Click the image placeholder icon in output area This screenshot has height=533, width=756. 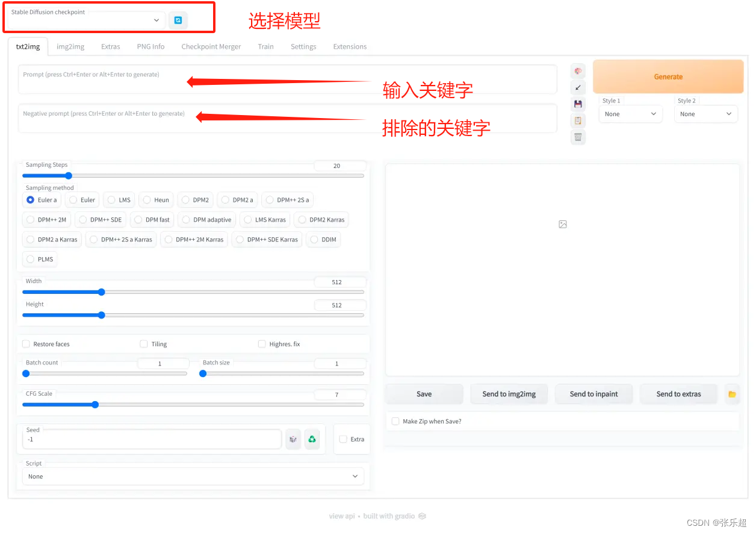[563, 224]
